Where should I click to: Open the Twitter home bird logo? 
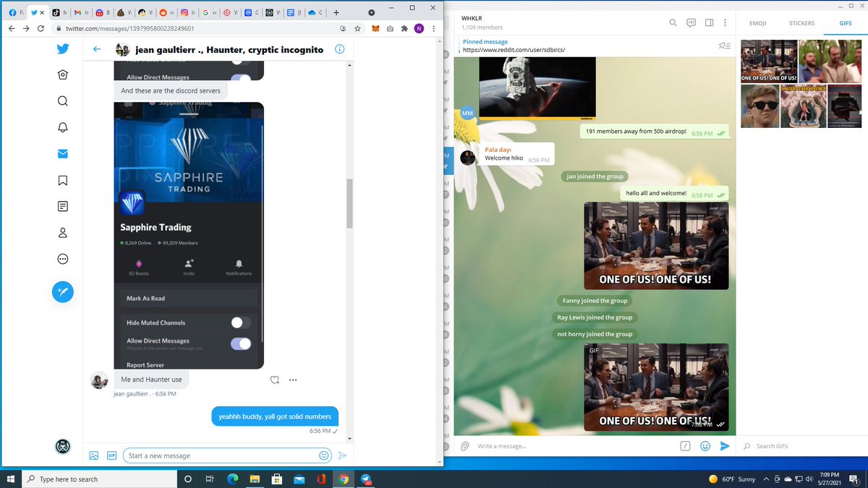click(x=63, y=49)
